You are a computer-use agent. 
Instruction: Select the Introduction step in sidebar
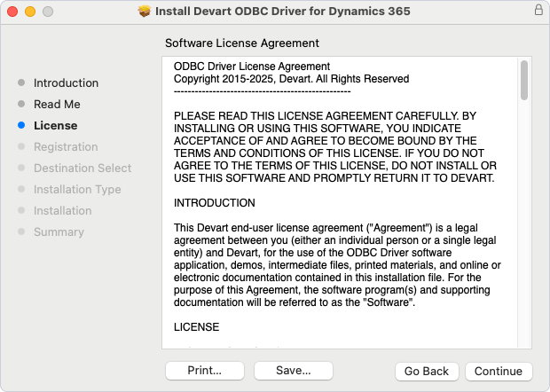point(66,83)
